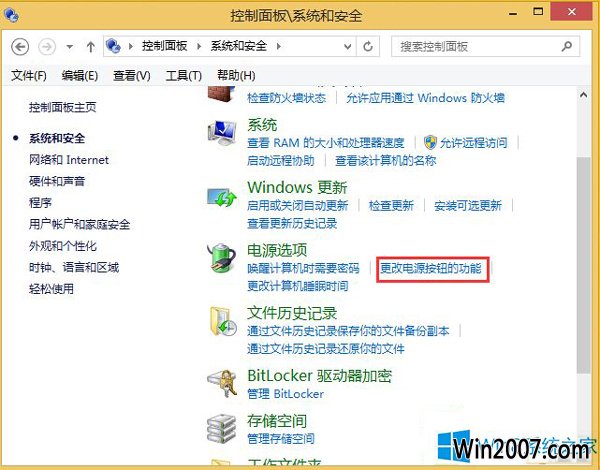Screen dimensions: 600x470
Task: Click the Up one level arrow
Action: click(91, 47)
